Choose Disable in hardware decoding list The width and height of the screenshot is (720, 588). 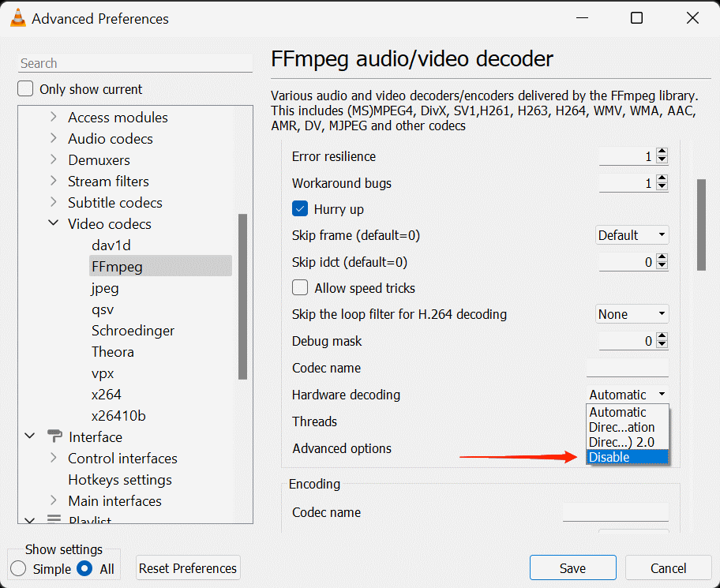click(x=628, y=457)
